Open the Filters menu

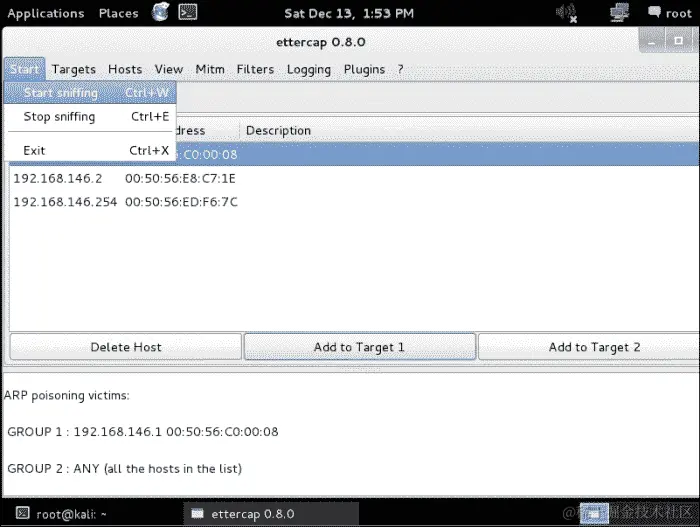pos(255,69)
